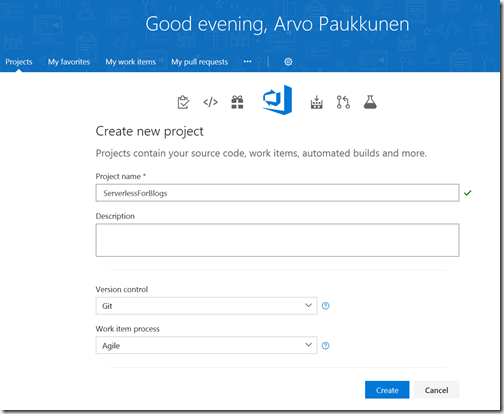The height and width of the screenshot is (414, 504).
Task: Click the 'Create new project' heading
Action: pyautogui.click(x=149, y=132)
